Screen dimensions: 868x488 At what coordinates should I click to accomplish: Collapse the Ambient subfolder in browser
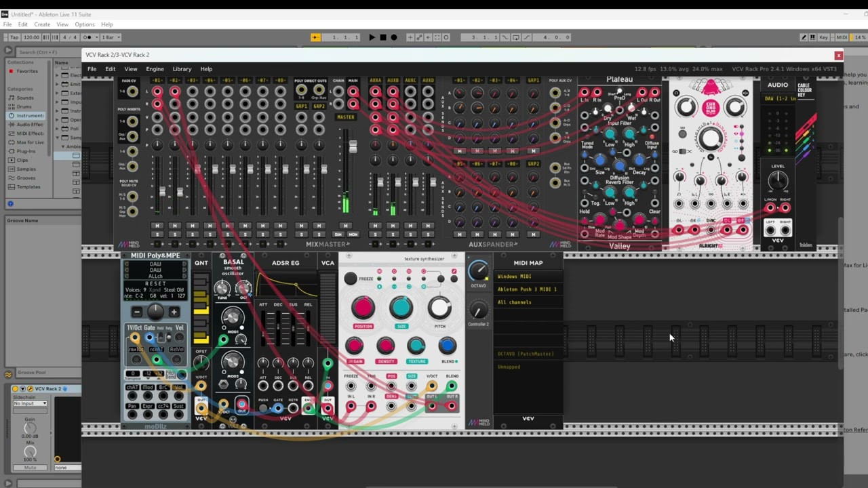click(64, 146)
